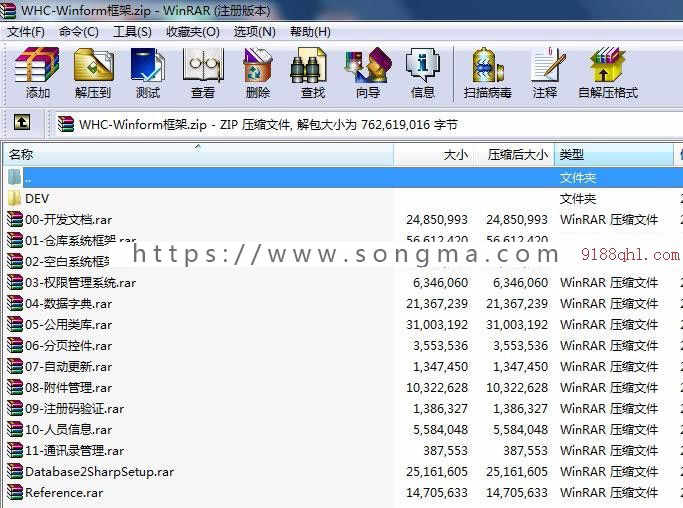Select the parent folder '..' row

[x=344, y=178]
